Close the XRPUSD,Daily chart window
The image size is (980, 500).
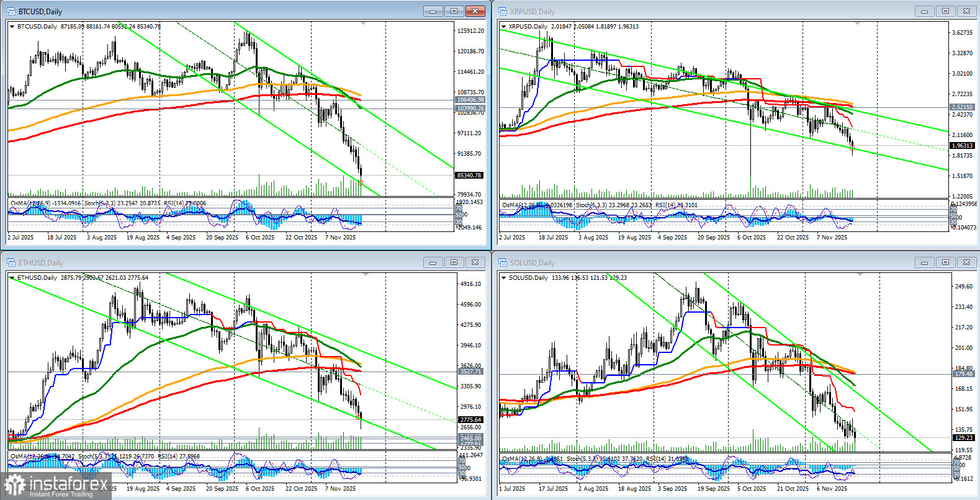[x=967, y=11]
